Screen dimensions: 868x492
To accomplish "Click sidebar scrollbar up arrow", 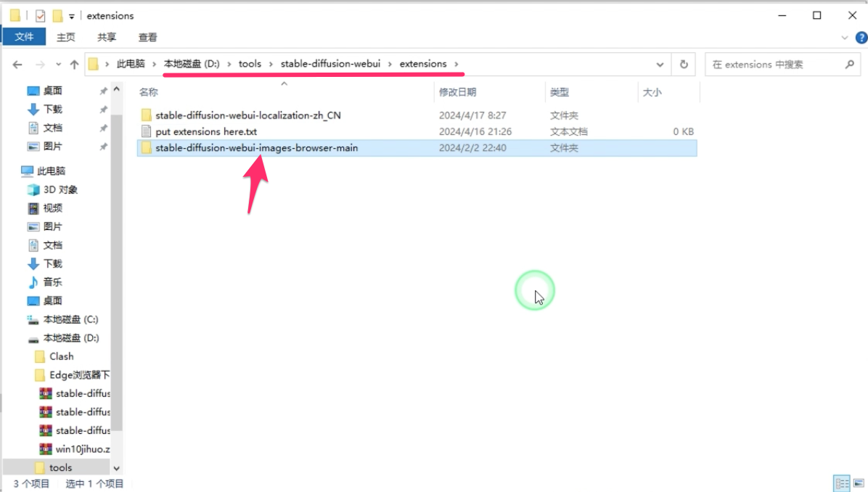I will 116,89.
